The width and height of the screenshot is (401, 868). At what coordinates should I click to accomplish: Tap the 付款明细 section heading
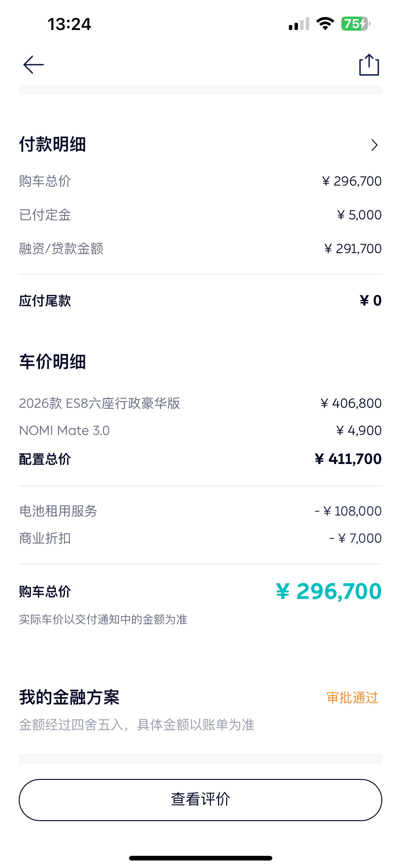(52, 145)
